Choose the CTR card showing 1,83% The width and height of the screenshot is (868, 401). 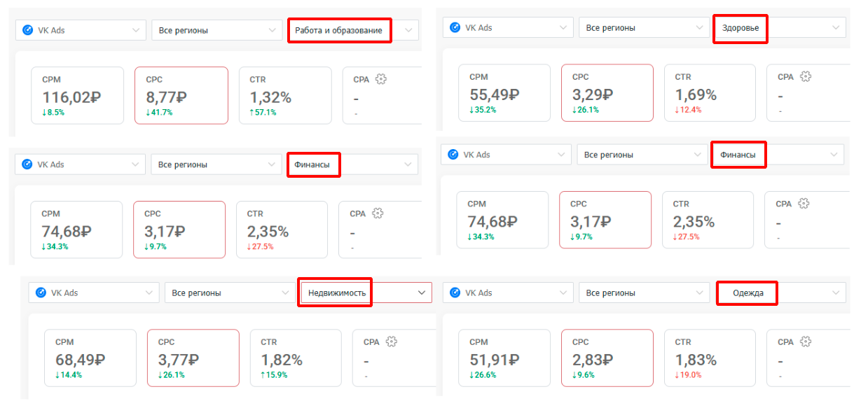click(x=710, y=358)
